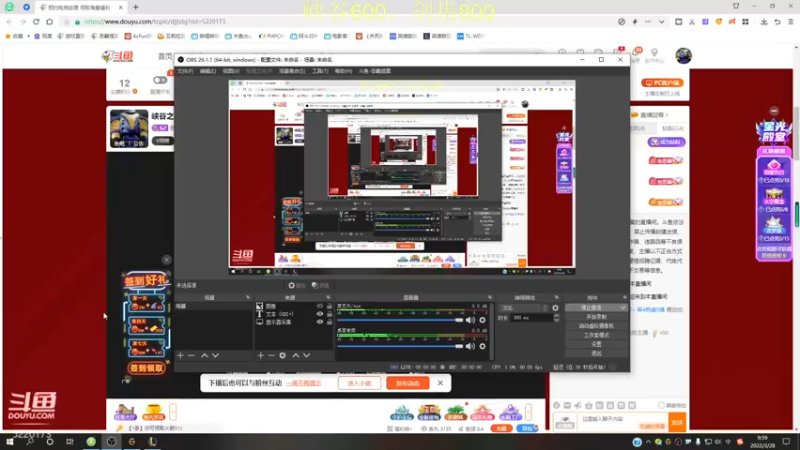
Task: Toggle lock on the image source
Action: tap(330, 306)
